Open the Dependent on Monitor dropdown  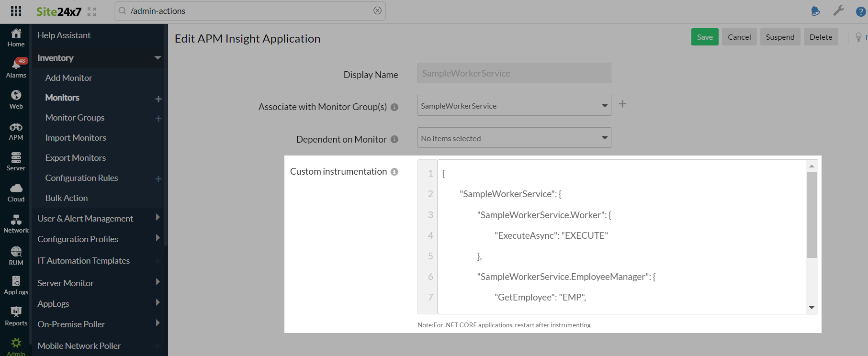[x=514, y=138]
